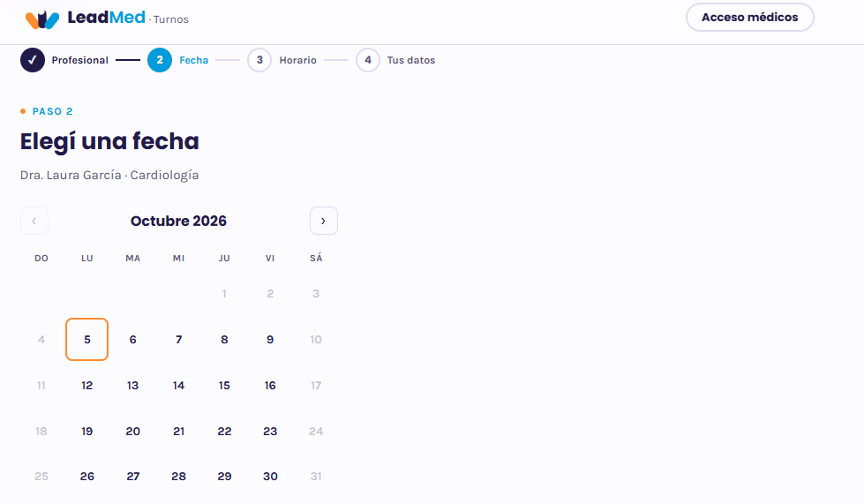Viewport: 864px width, 504px height.
Task: Open the Acceso médicos button
Action: tap(749, 17)
